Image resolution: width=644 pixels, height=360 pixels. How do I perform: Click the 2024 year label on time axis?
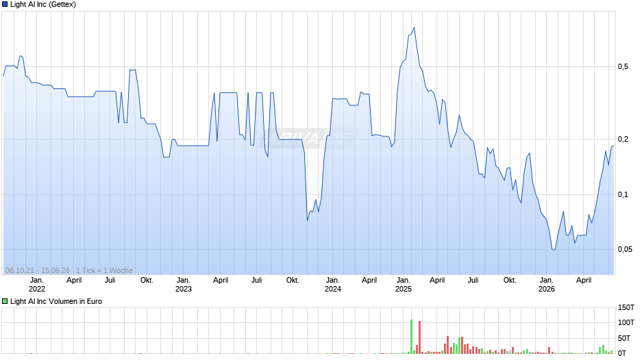[333, 289]
